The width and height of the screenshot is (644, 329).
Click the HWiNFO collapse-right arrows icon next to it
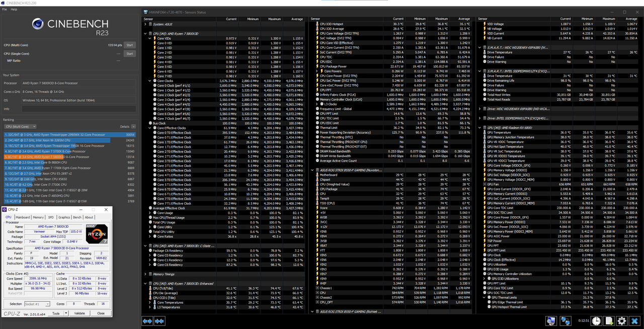click(159, 320)
